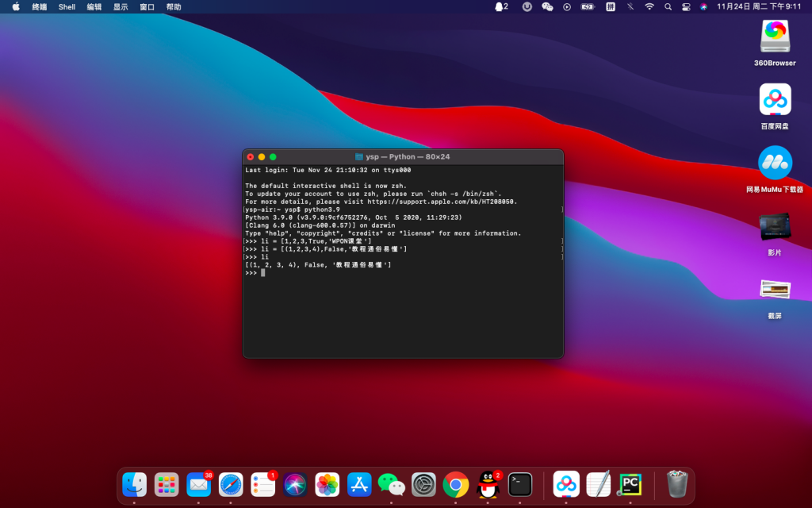The height and width of the screenshot is (508, 812).
Task: Open Reminders from the Dock
Action: click(x=263, y=485)
